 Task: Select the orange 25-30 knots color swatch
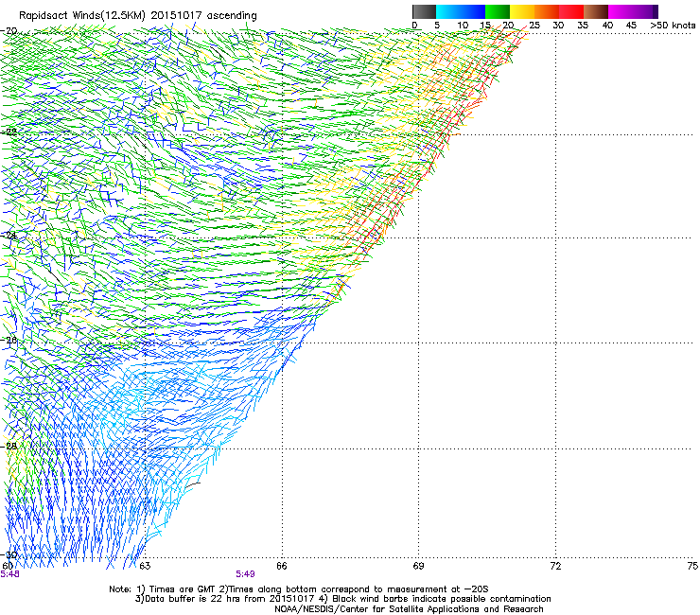pyautogui.click(x=547, y=11)
